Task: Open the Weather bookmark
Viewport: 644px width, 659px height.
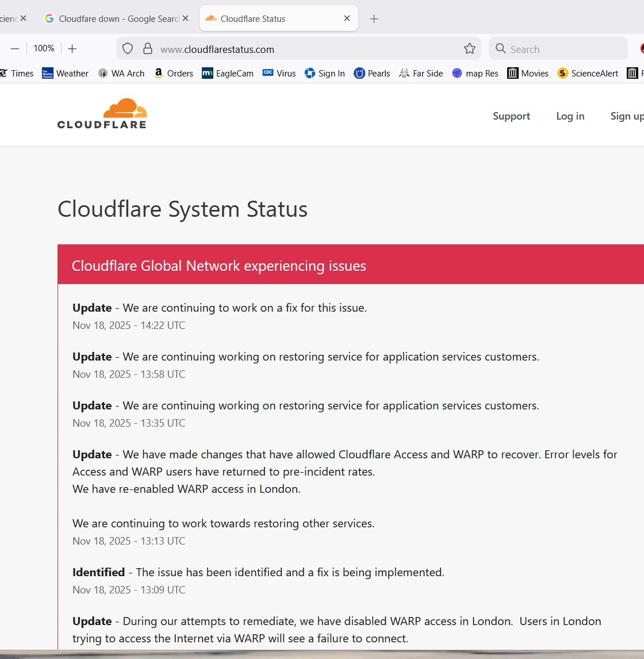Action: 66,73
